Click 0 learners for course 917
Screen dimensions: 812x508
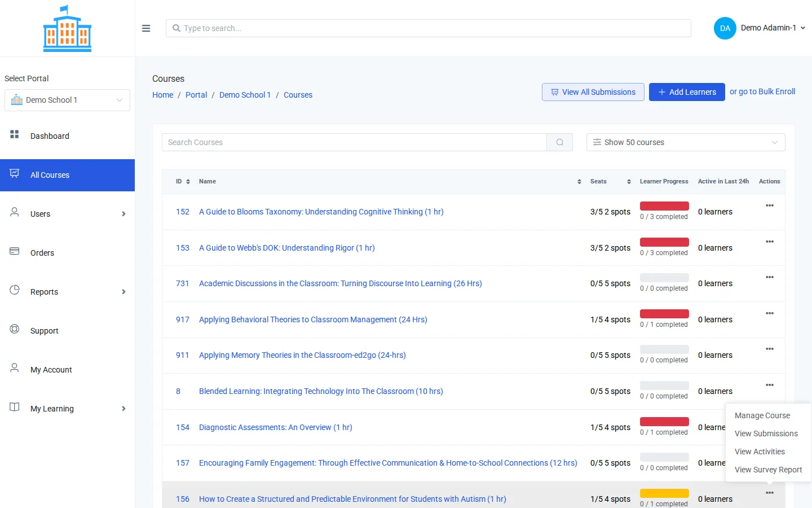715,319
